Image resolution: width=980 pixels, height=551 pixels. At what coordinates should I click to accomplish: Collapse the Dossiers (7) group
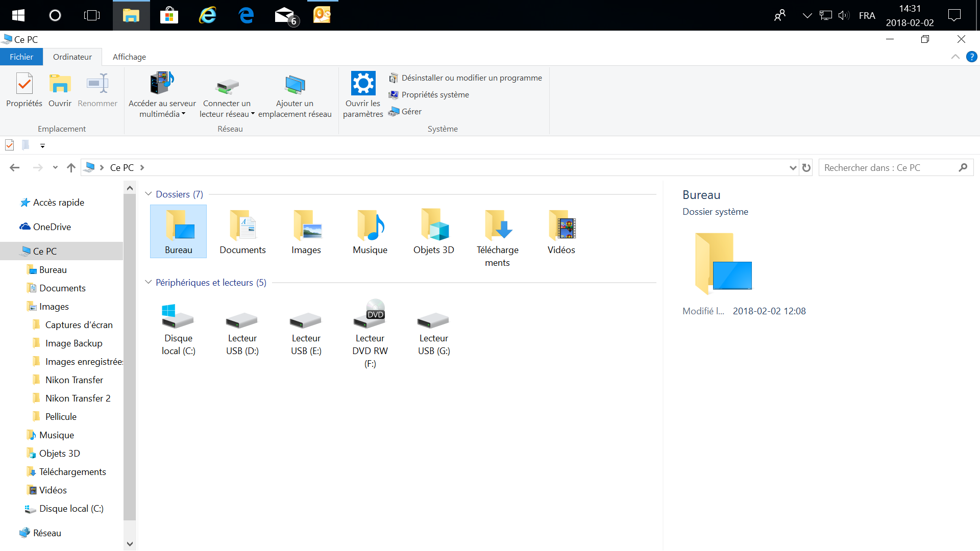[149, 194]
